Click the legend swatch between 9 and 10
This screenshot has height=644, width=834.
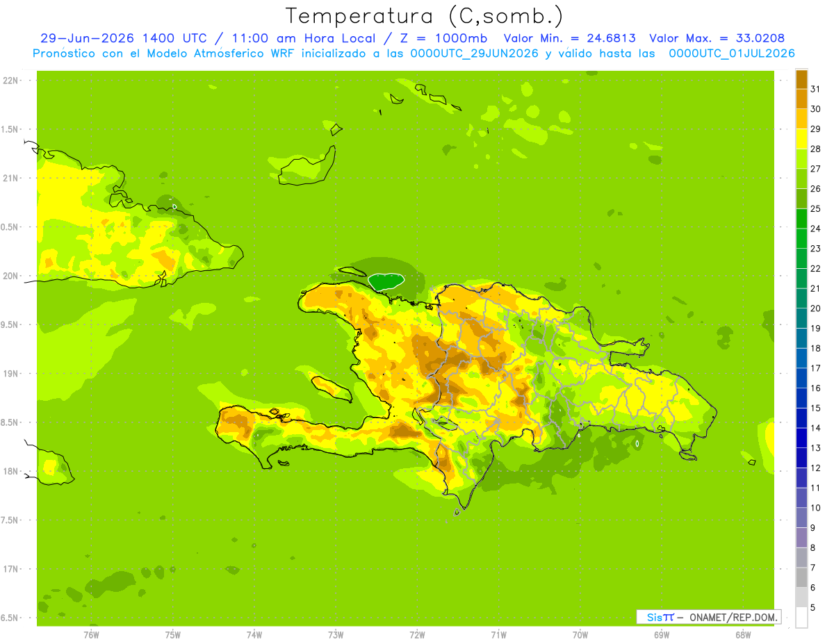point(801,518)
